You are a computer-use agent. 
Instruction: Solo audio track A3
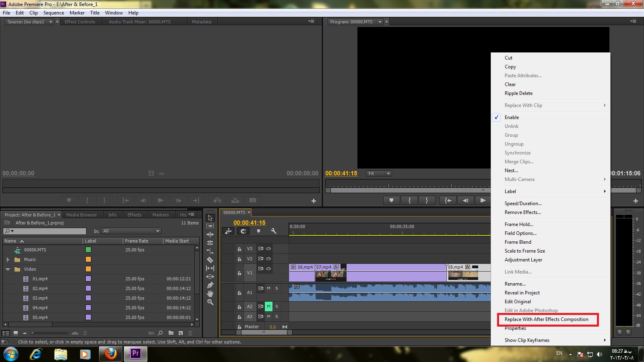pyautogui.click(x=277, y=317)
